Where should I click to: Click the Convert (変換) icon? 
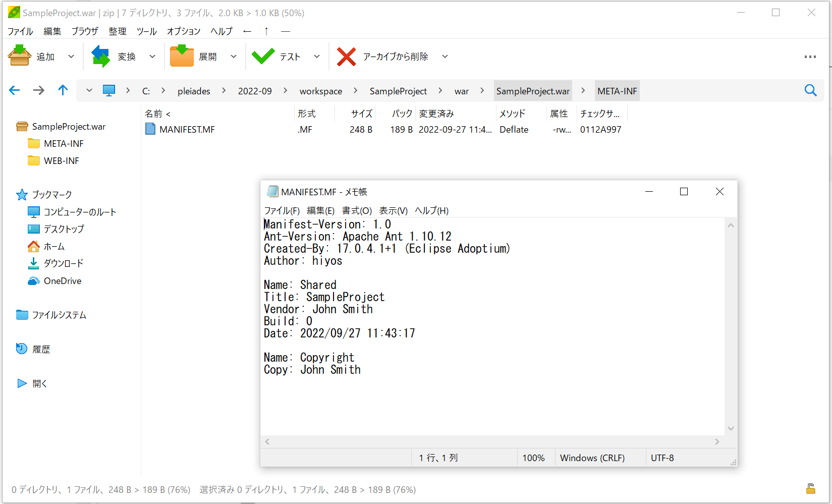pyautogui.click(x=101, y=56)
